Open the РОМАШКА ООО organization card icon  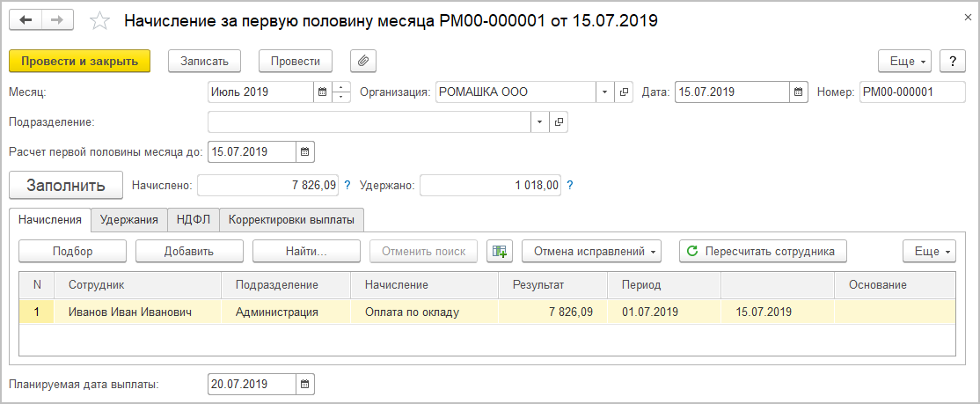pos(624,92)
